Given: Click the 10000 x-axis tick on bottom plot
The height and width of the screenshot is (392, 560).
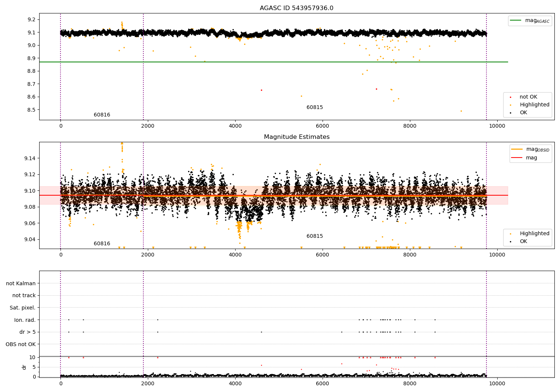Looking at the screenshot, I should pos(497,384).
